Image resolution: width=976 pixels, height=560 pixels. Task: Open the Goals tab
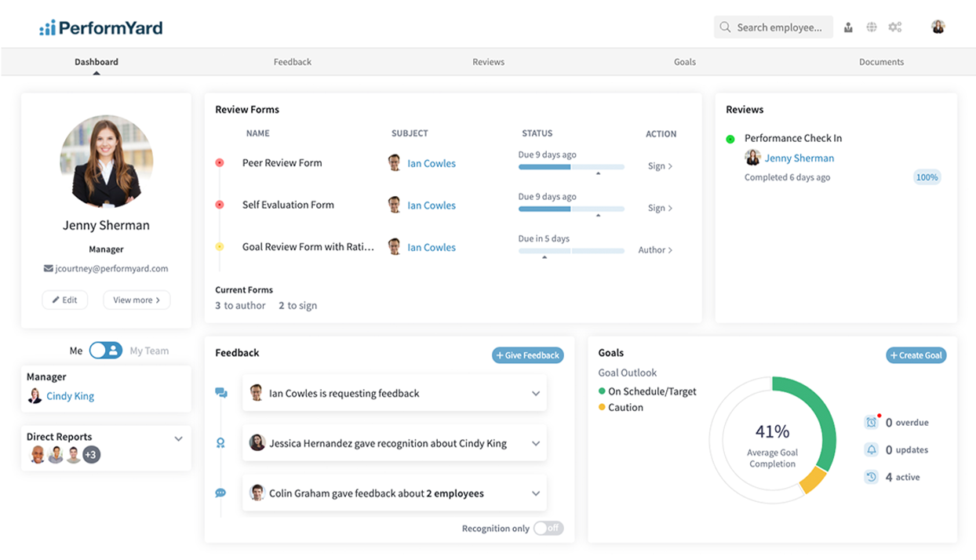(x=684, y=62)
